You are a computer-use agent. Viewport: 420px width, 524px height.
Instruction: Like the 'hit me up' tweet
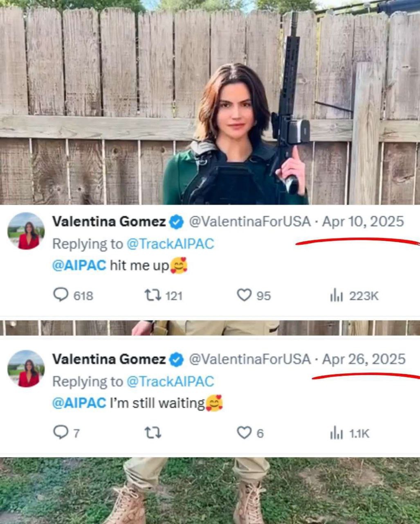244,295
